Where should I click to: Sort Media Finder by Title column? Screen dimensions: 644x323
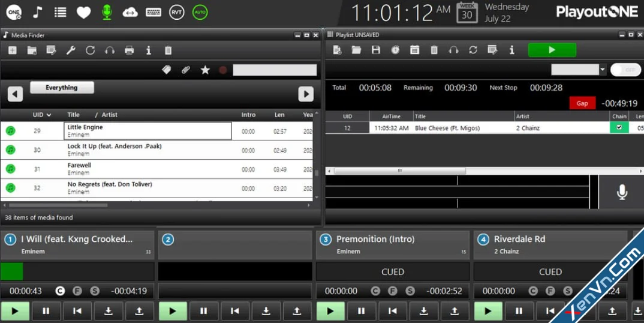[74, 115]
